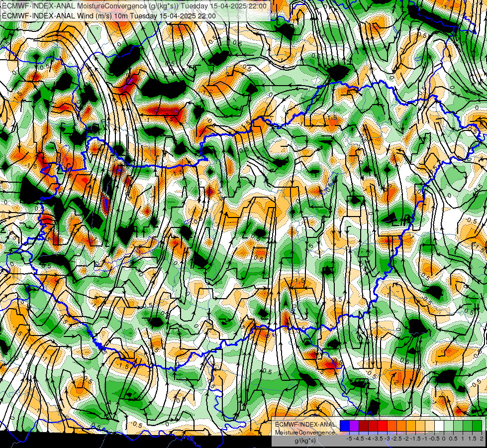Click the -4 value on the legend scale
Image resolution: width=487 pixels, height=448 pixels.
(369, 439)
